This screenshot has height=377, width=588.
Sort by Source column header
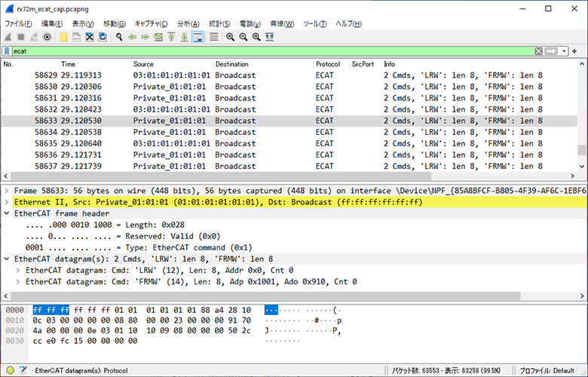coord(172,64)
